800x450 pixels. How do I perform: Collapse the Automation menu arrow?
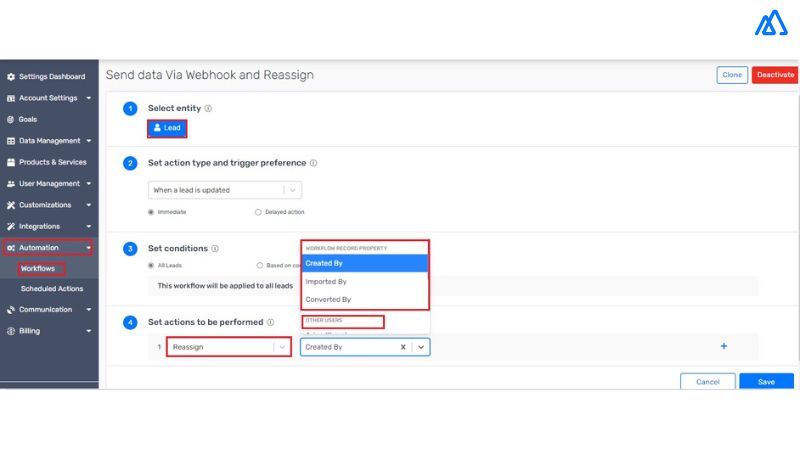(x=89, y=248)
